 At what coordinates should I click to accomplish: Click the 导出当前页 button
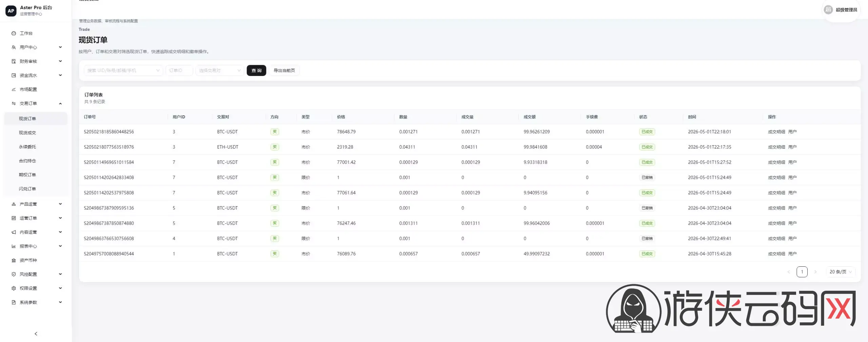click(x=284, y=71)
